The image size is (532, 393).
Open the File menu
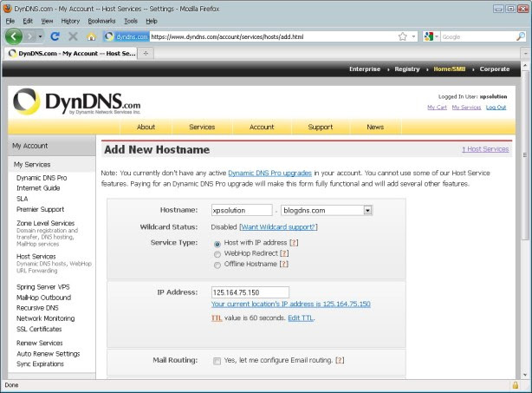(x=10, y=21)
